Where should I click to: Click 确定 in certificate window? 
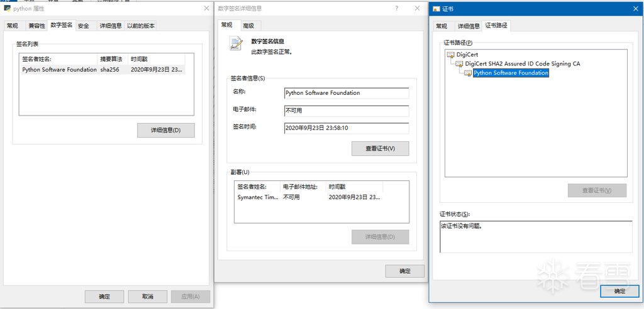(619, 291)
